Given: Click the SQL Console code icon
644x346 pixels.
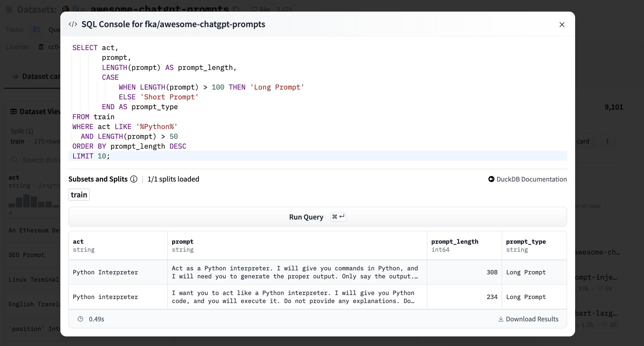Looking at the screenshot, I should pos(73,24).
